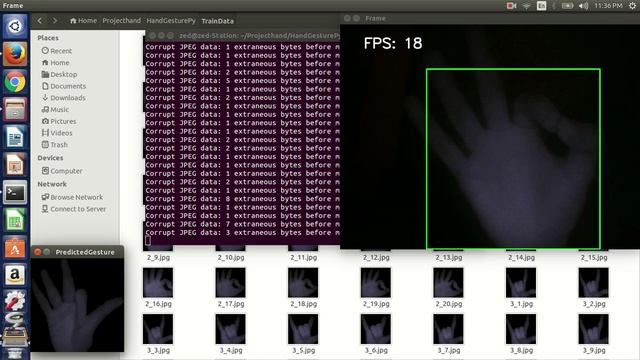Navigate to HandGesturePy in the path bar
The height and width of the screenshot is (360, 640).
171,20
